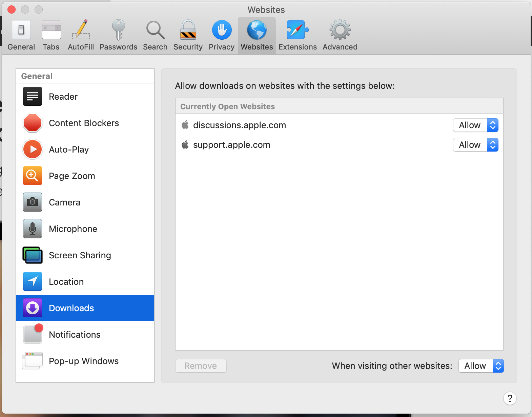Select the Location label

click(66, 282)
